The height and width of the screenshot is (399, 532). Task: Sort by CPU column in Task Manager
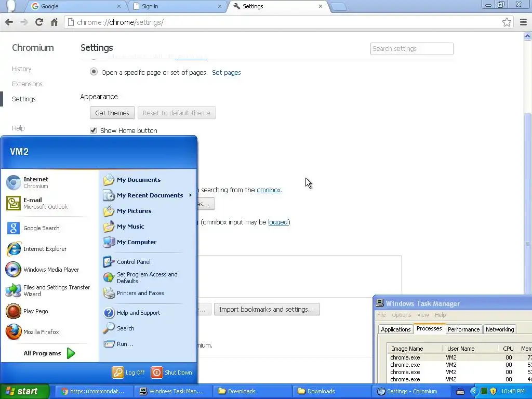coord(508,349)
